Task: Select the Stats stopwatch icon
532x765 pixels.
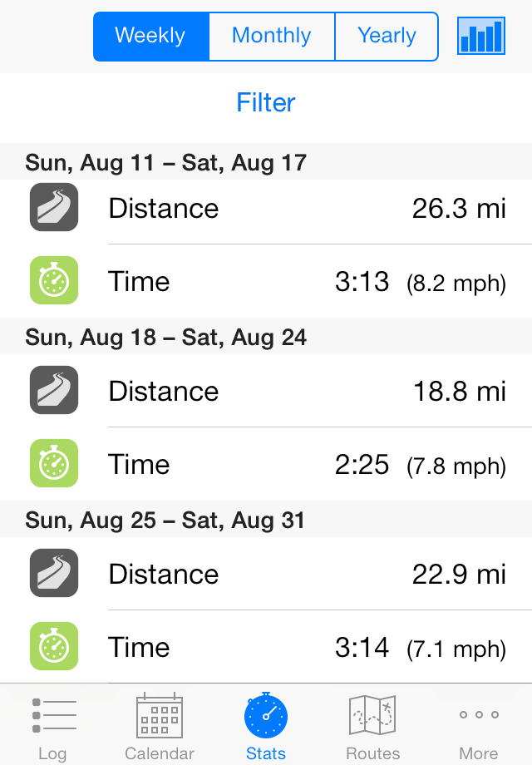Action: (266, 715)
